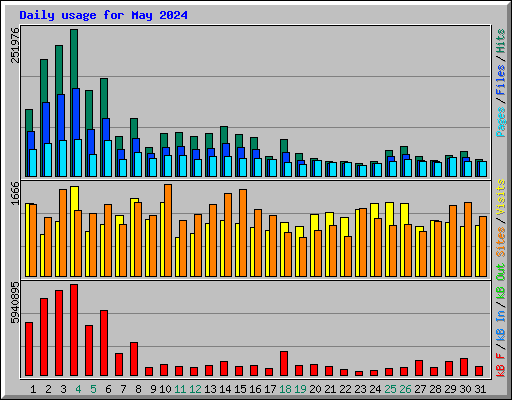The width and height of the screenshot is (512, 400).
Task: Click the red kB bar for day 1
Action: pos(29,349)
